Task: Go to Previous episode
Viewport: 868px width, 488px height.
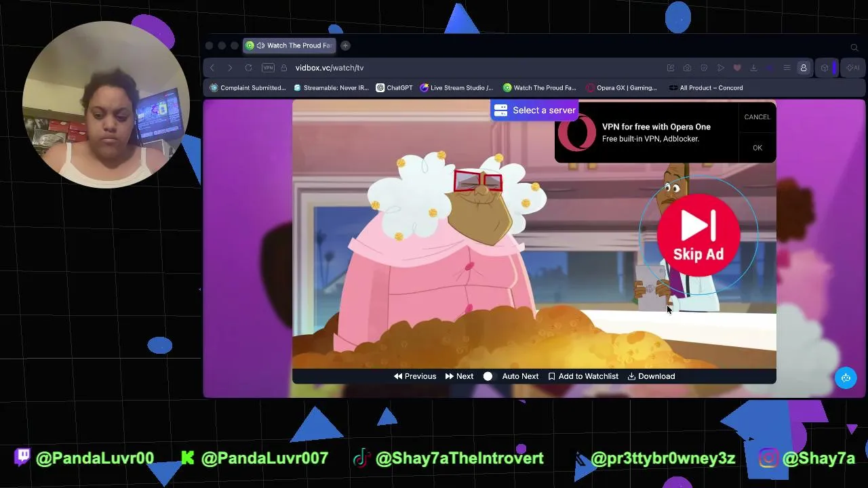Action: point(415,376)
